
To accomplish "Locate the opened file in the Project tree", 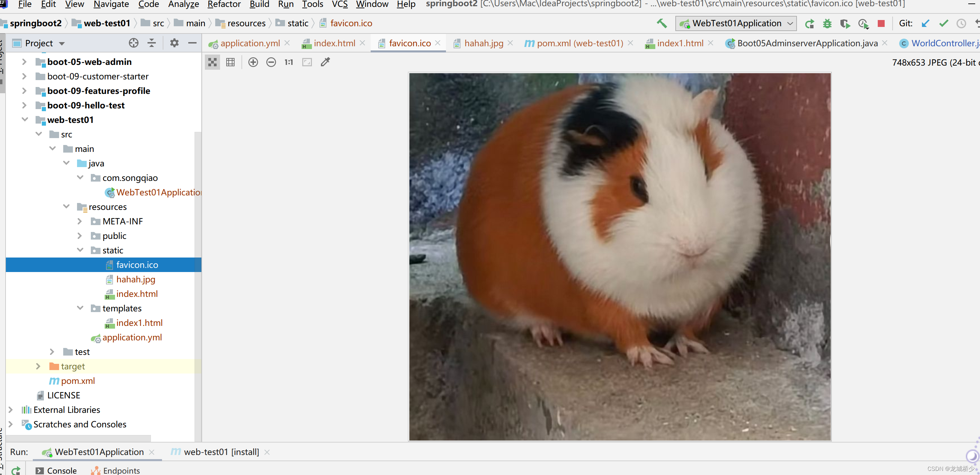I will point(134,43).
